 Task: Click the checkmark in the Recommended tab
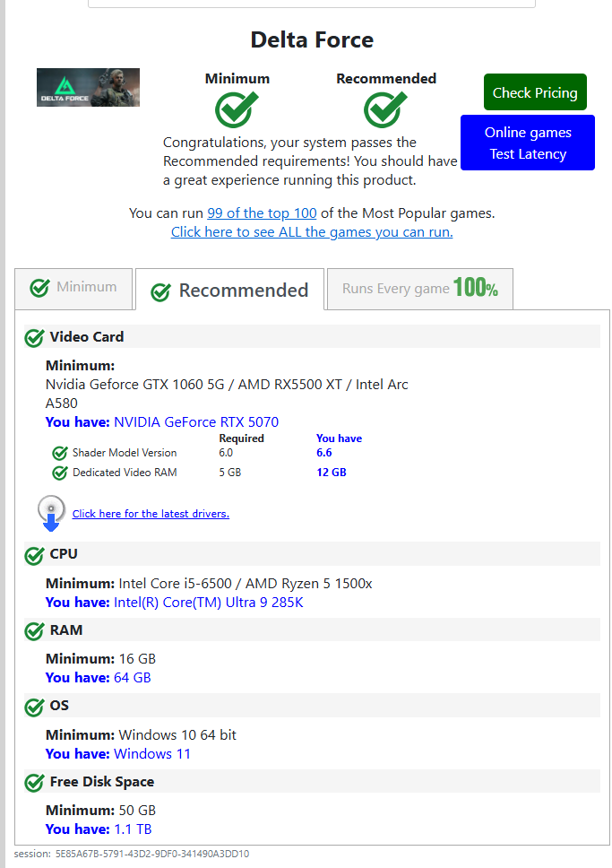161,291
